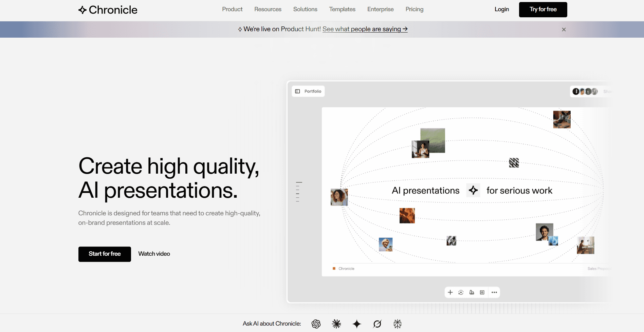Click the Portfolio label in the preview
The image size is (644, 332).
pos(313,91)
